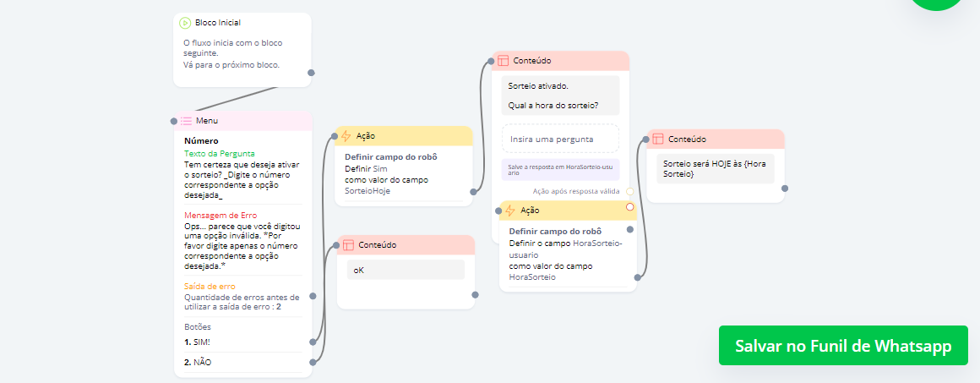980x383 pixels.
Task: Click the Menu block list icon
Action: click(x=186, y=121)
